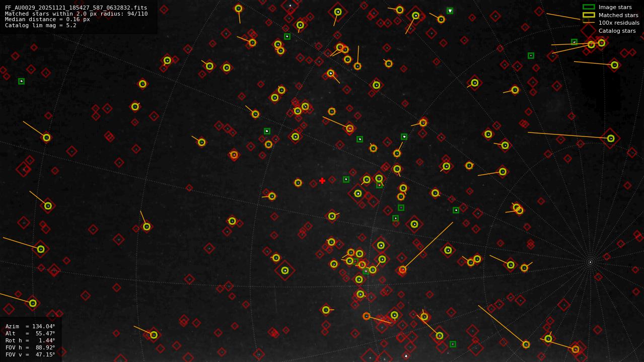Viewport: 644px width, 362px height.
Task: Click the red Catalog stars legend diamond
Action: [587, 31]
